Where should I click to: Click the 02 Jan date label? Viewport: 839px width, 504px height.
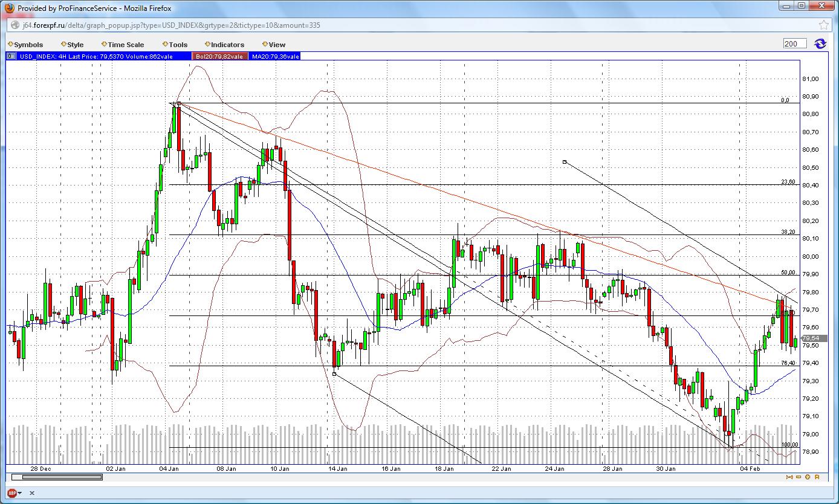point(115,468)
